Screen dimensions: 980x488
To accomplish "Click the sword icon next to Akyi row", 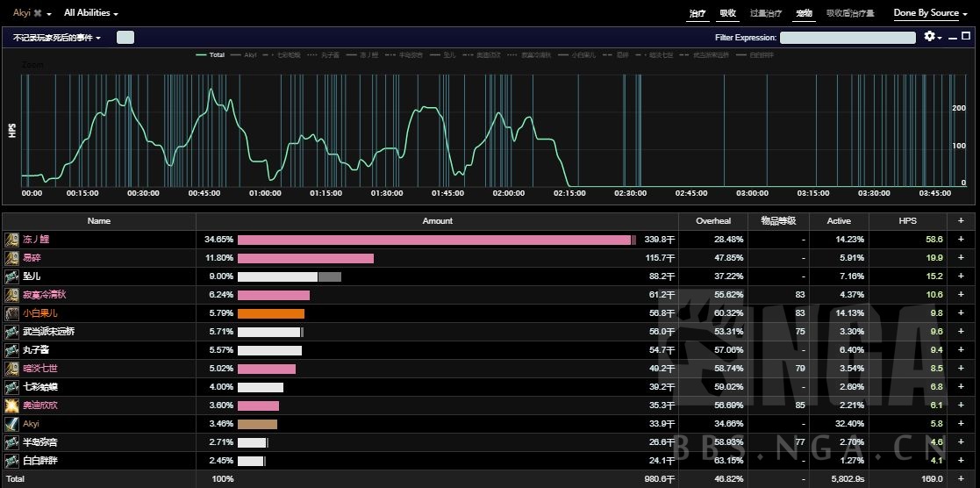I will [12, 424].
